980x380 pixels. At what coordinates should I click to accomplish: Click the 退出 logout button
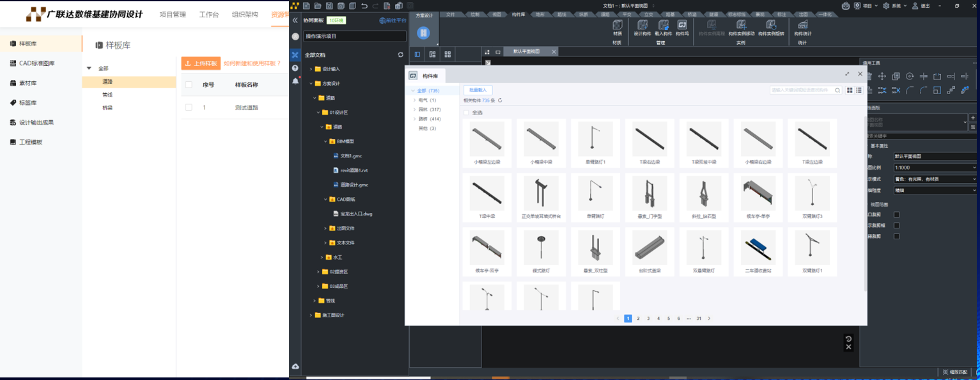(x=921, y=6)
